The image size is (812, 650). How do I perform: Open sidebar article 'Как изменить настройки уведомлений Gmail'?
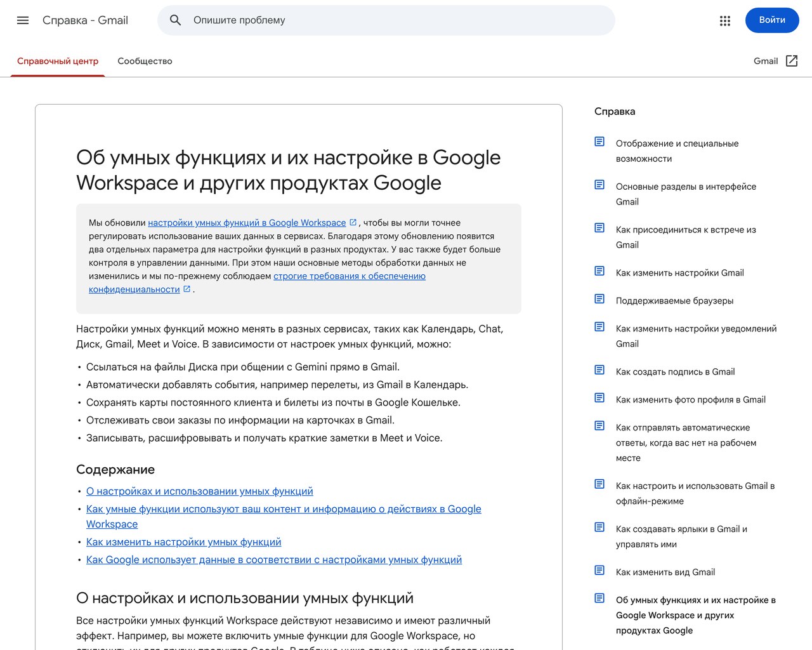(696, 336)
